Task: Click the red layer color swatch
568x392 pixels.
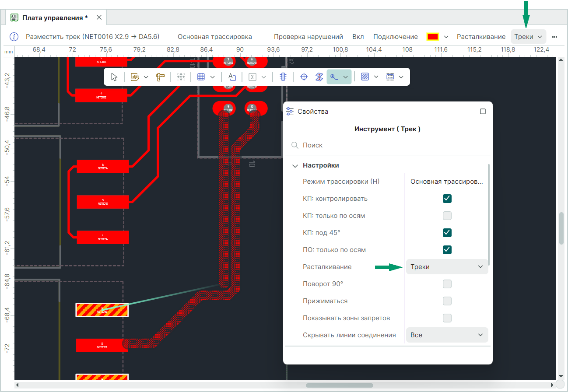Action: point(433,37)
